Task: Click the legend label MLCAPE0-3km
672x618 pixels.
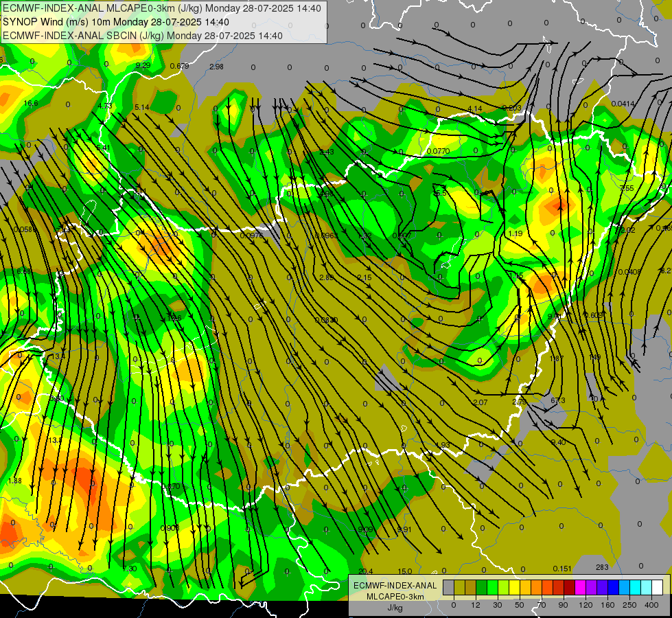Action: pyautogui.click(x=395, y=597)
